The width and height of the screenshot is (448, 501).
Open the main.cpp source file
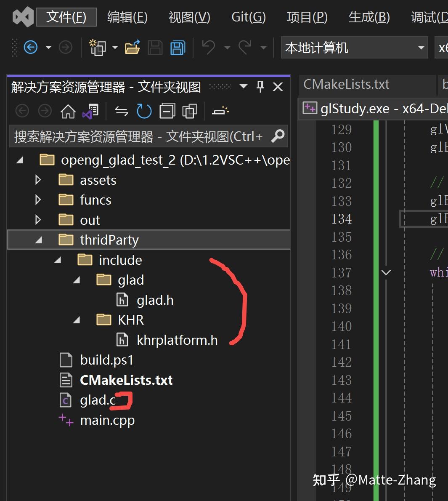click(107, 420)
